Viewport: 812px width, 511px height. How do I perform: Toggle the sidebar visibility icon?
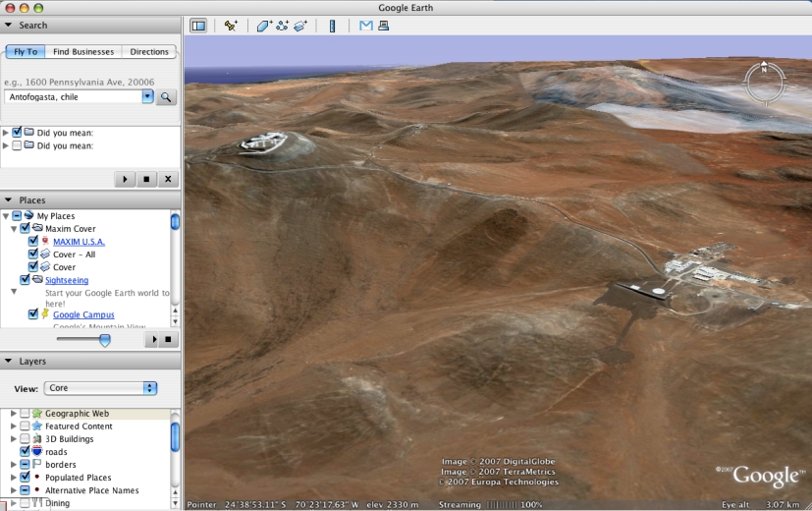pyautogui.click(x=198, y=26)
